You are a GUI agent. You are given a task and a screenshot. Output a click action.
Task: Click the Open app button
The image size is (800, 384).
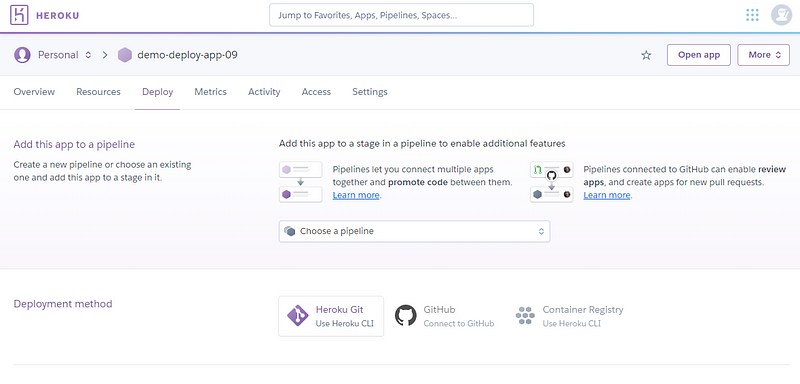(x=698, y=55)
